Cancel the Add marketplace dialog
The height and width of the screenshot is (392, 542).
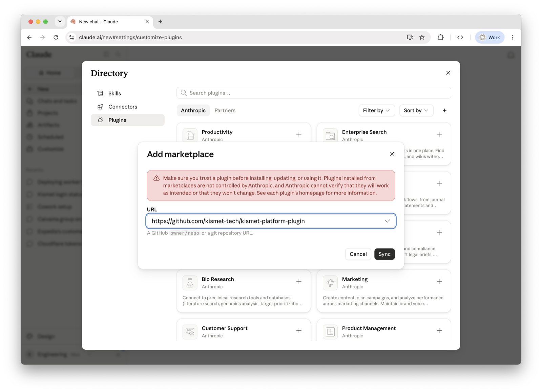358,254
